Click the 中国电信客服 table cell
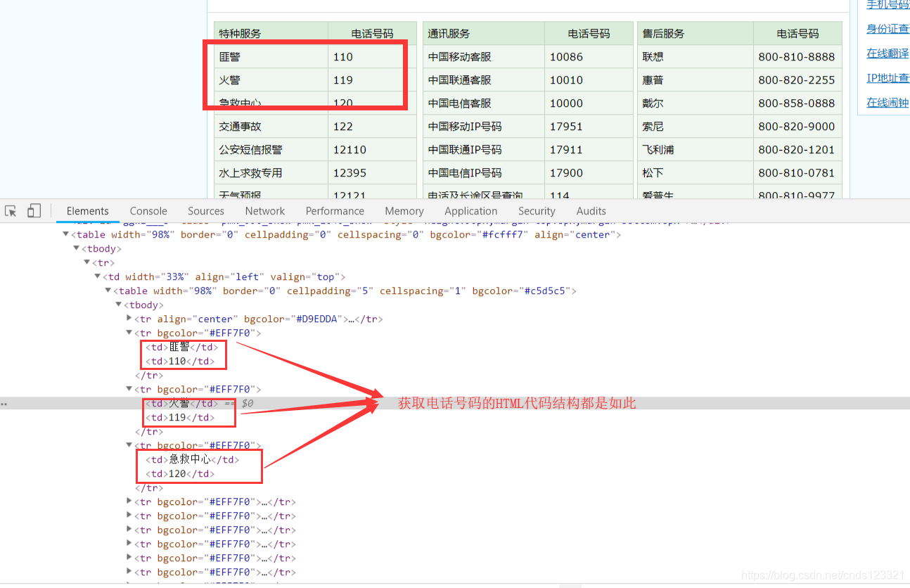The height and width of the screenshot is (588, 910). pos(484,103)
